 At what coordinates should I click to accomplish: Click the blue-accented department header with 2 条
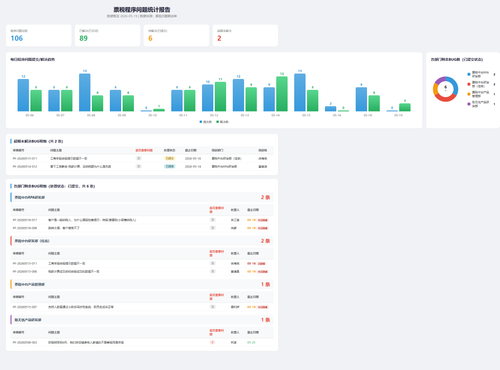(142, 197)
